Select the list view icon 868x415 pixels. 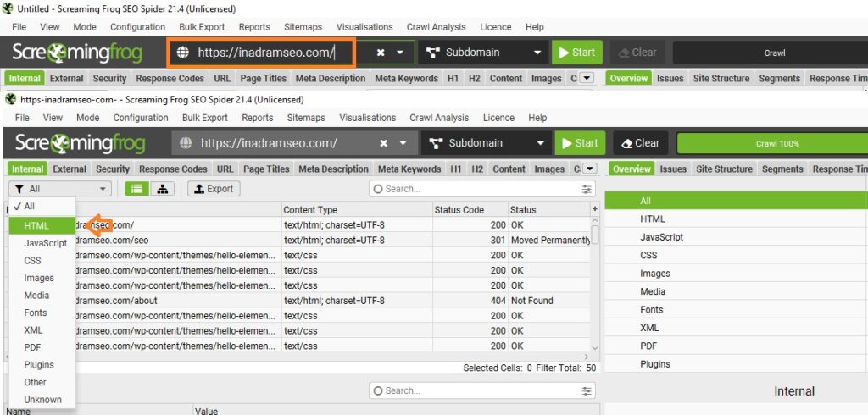pyautogui.click(x=136, y=189)
